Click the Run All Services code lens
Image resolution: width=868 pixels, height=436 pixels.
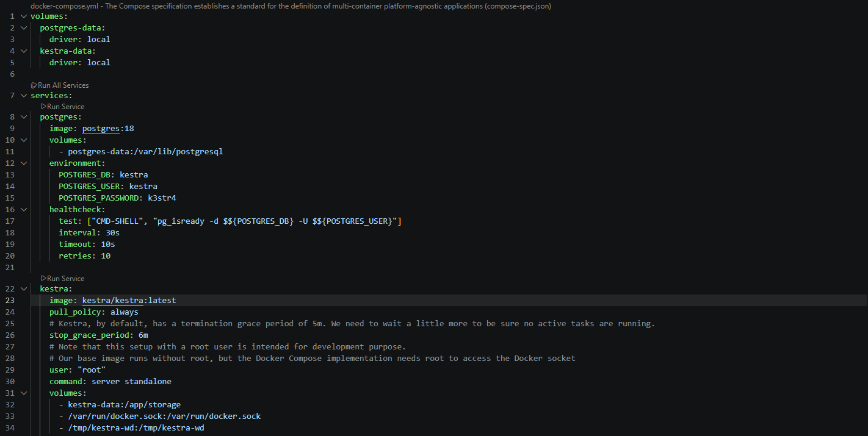(60, 85)
